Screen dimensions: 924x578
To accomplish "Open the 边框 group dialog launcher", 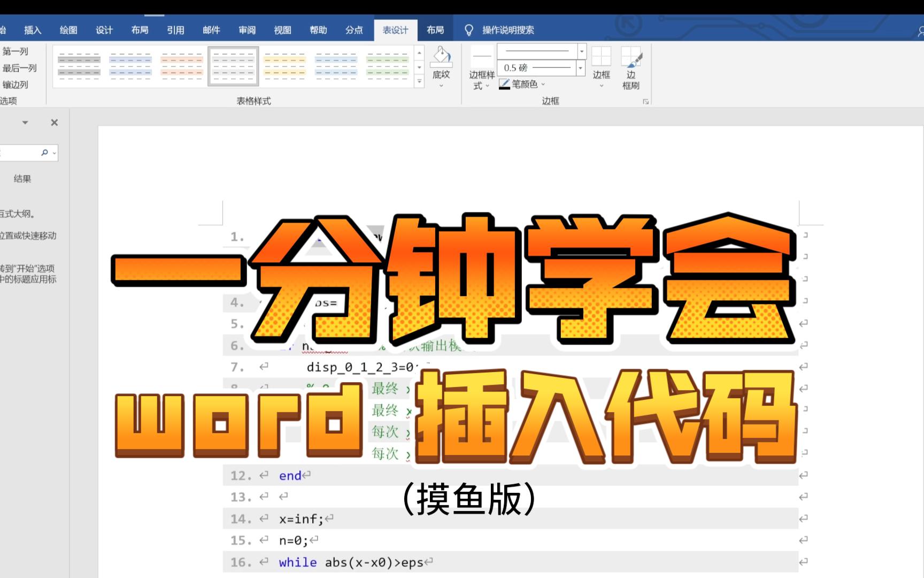I will click(x=646, y=101).
